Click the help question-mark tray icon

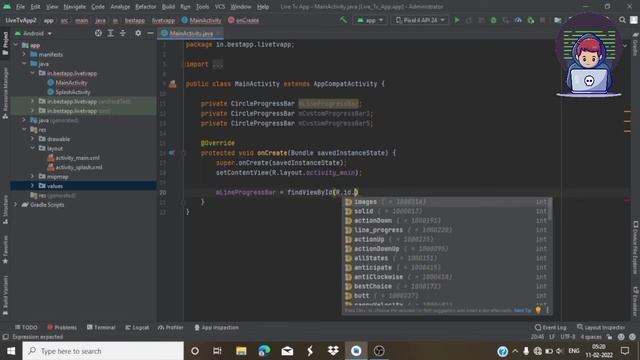502,351
